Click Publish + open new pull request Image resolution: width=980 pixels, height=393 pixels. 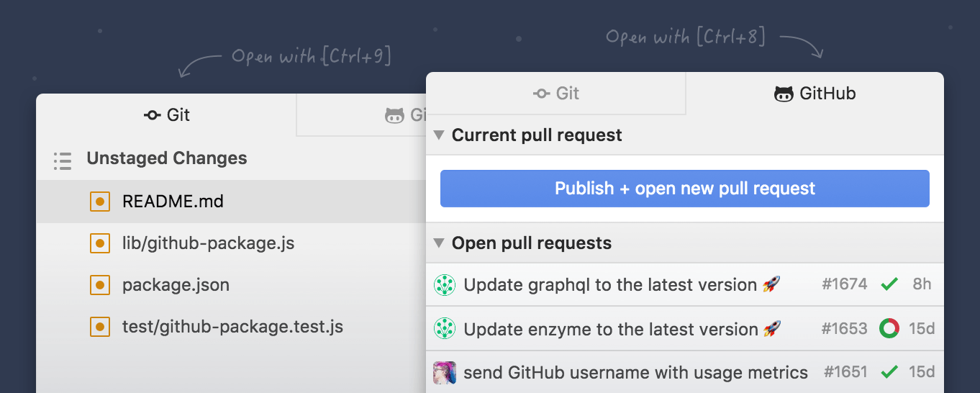pos(684,189)
